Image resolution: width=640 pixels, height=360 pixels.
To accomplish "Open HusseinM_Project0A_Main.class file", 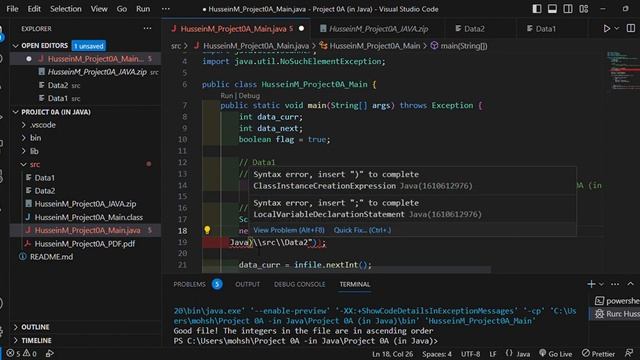I will click(89, 217).
